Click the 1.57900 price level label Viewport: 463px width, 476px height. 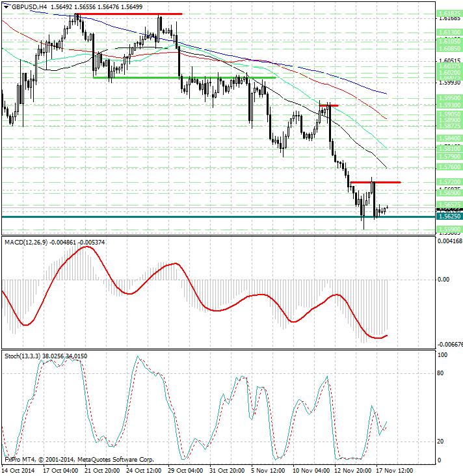(x=449, y=156)
